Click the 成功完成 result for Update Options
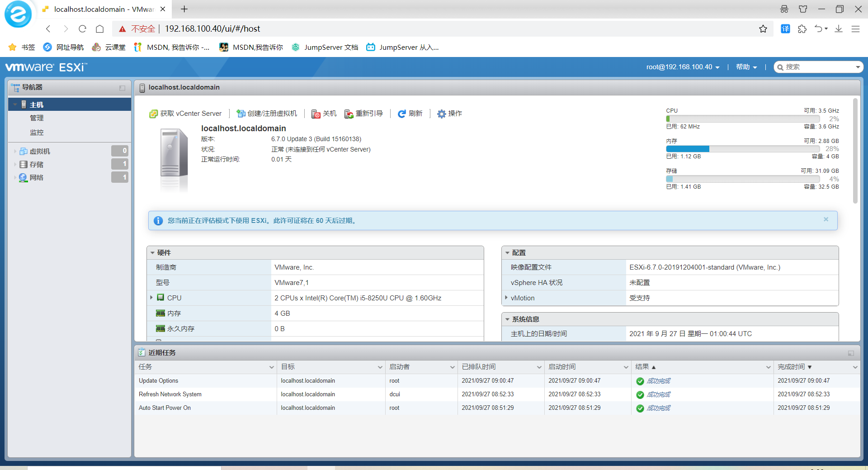 [x=658, y=381]
